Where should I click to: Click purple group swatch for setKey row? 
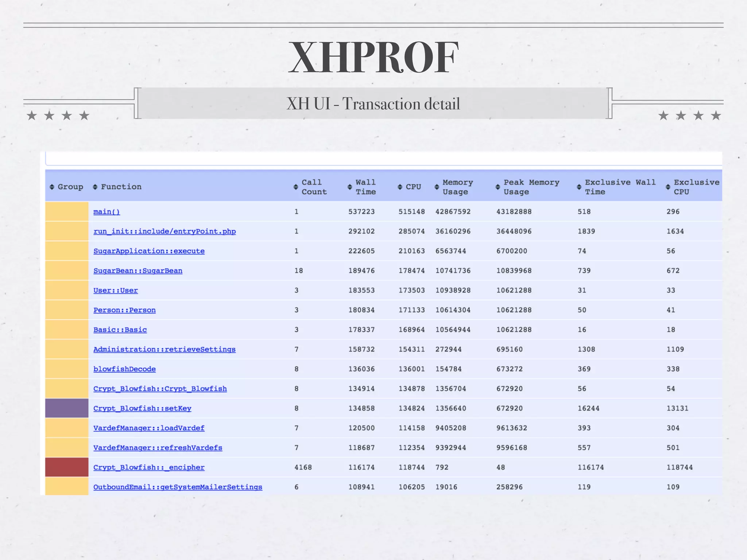(x=67, y=408)
